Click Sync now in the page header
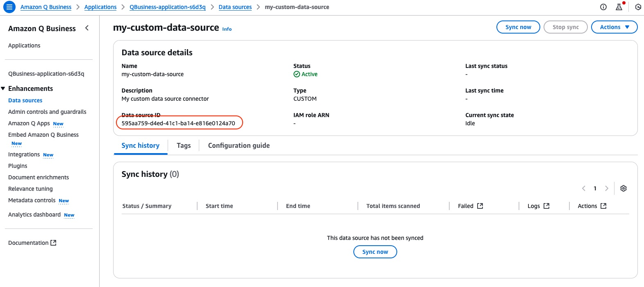The image size is (644, 287). 518,27
